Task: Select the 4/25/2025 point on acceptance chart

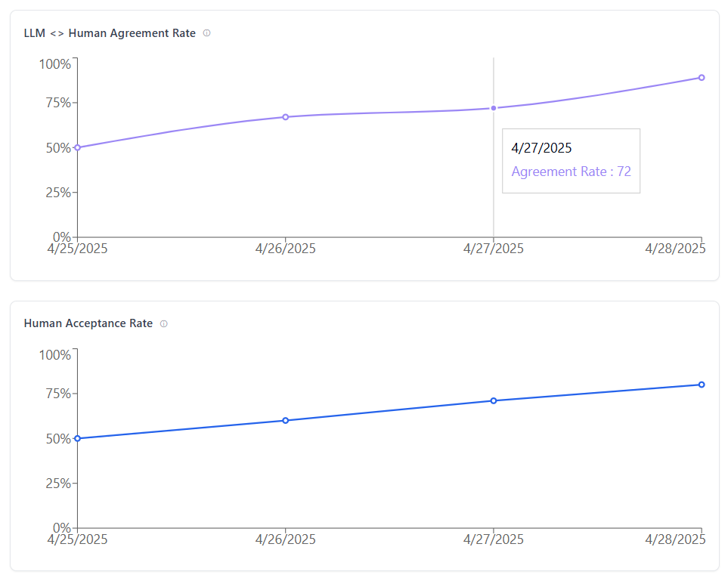Action: [77, 438]
